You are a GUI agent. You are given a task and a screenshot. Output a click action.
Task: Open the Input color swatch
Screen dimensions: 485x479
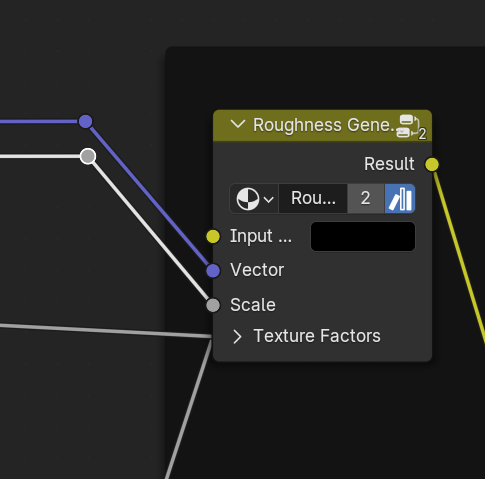pos(363,236)
